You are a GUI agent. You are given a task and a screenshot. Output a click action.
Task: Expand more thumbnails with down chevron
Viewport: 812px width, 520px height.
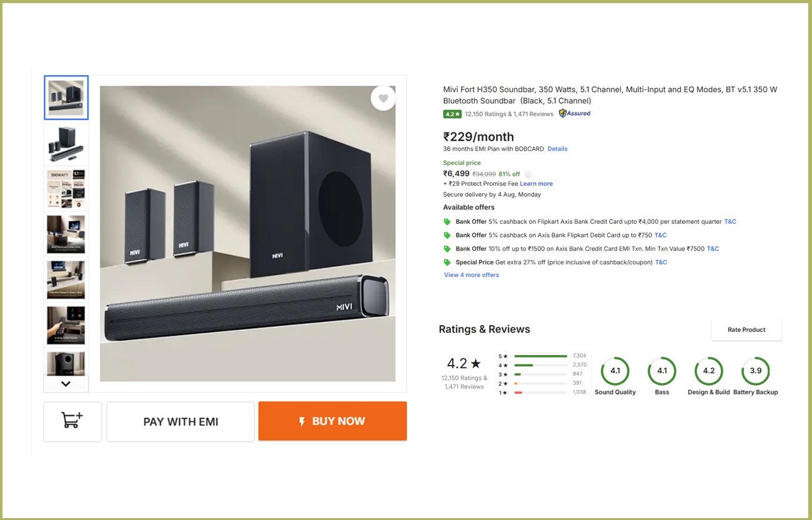[x=66, y=384]
